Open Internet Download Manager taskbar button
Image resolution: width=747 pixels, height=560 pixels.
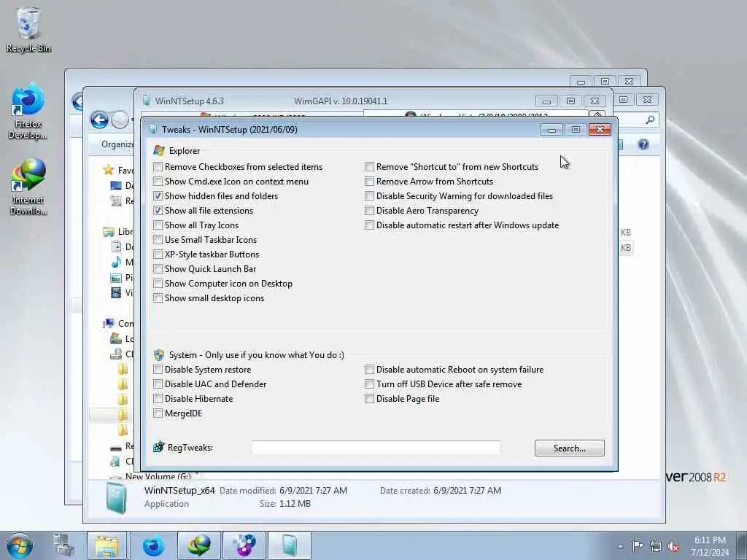coord(198,545)
